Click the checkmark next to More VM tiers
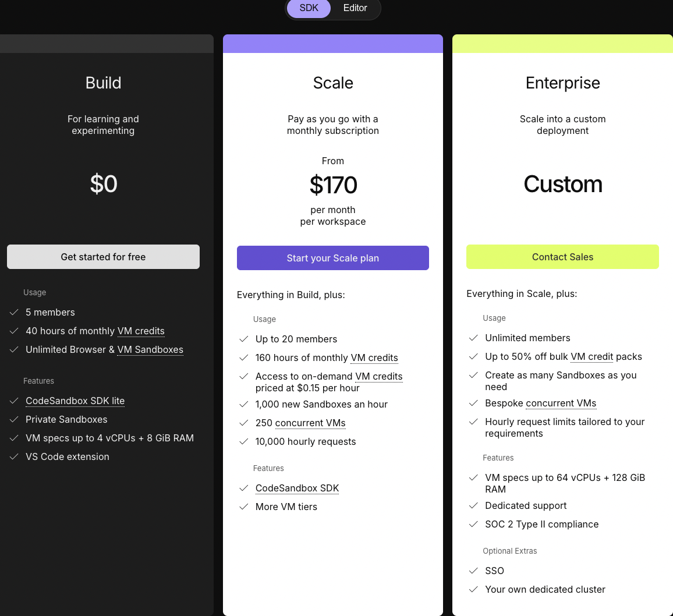Viewport: 673px width, 616px height. click(x=244, y=507)
